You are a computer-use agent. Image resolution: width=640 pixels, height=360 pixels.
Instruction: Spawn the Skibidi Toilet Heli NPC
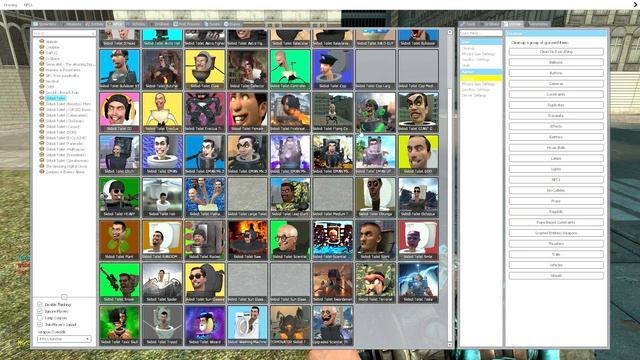162,198
